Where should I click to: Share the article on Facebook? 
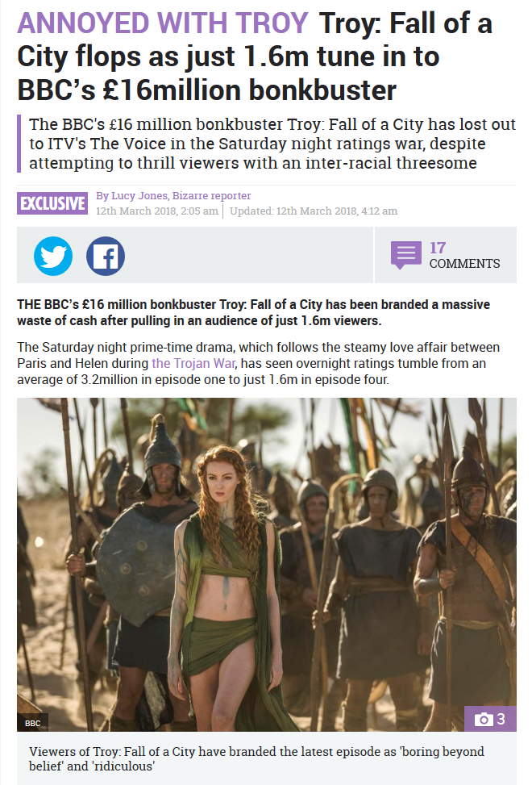tap(106, 256)
